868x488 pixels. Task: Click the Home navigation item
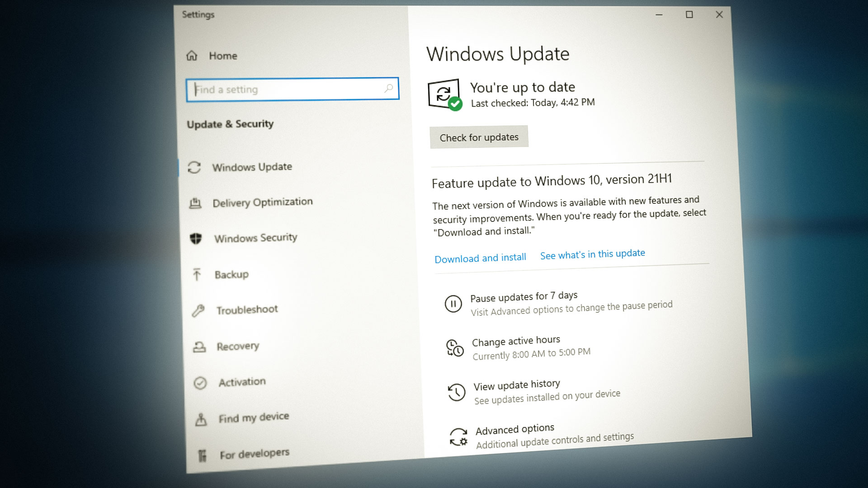(x=222, y=56)
